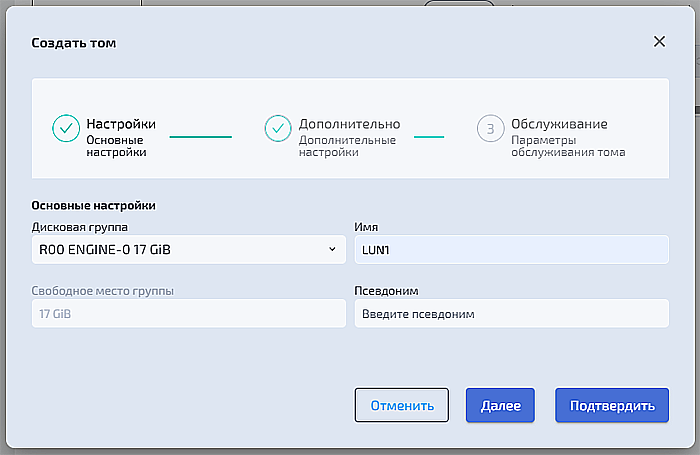700x455 pixels.
Task: Click the Отменить button
Action: pos(402,405)
